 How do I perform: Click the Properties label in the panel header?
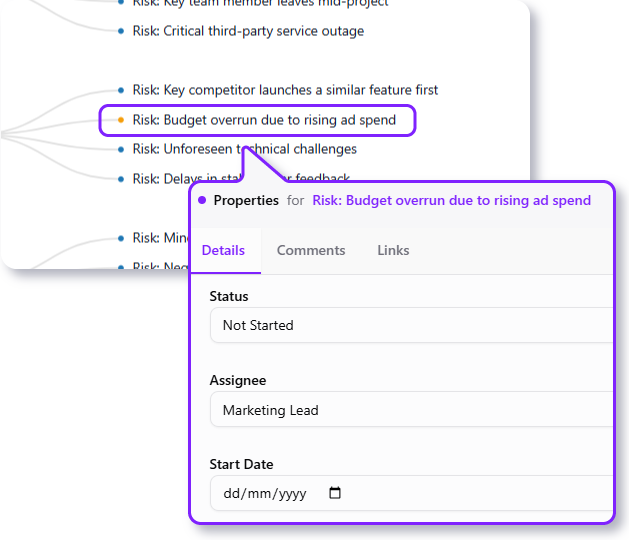click(246, 200)
